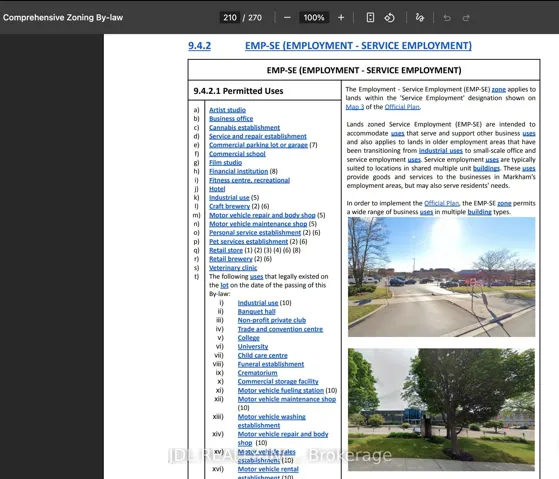Click the 100% zoom level field
This screenshot has width=559, height=479.
coord(314,17)
